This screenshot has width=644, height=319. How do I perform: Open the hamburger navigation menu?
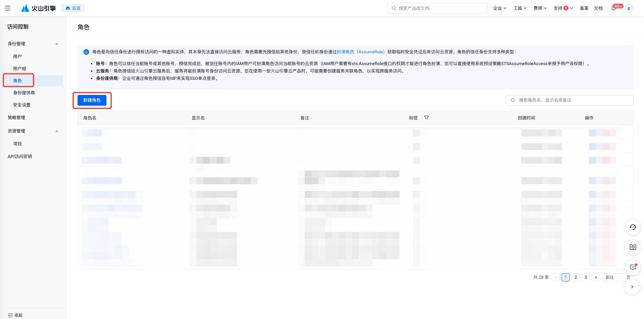(8, 8)
